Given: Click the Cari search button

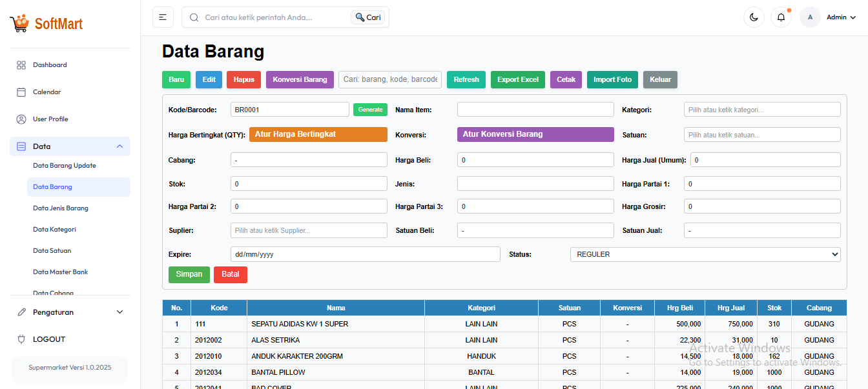Looking at the screenshot, I should pos(368,17).
